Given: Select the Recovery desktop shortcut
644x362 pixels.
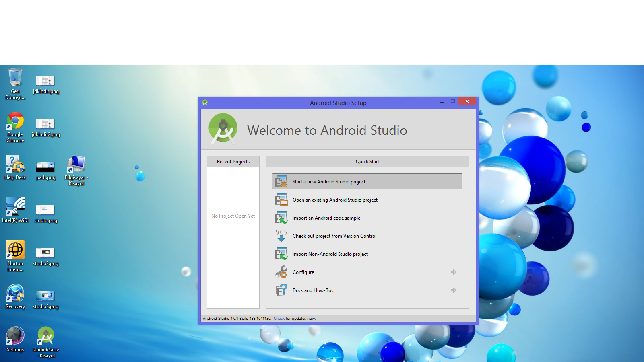Looking at the screenshot, I should coord(15,296).
